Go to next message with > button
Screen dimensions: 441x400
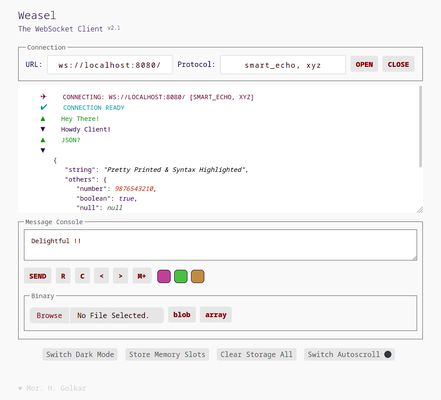[x=120, y=276]
